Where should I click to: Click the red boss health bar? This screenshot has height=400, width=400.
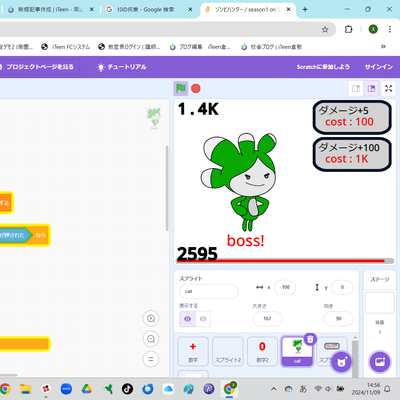click(x=285, y=261)
